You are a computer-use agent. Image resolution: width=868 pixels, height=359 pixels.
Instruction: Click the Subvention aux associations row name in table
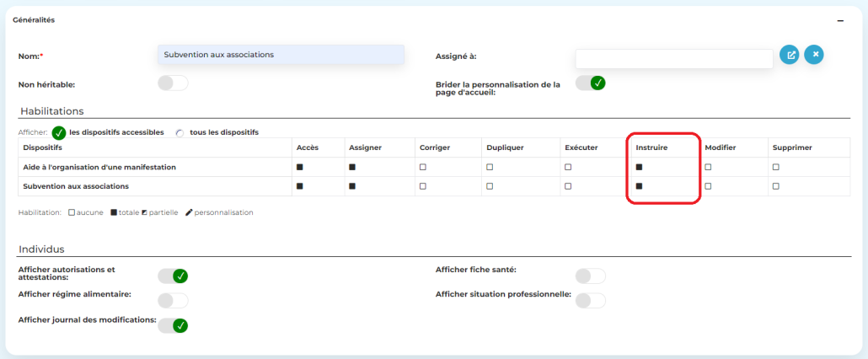point(76,186)
